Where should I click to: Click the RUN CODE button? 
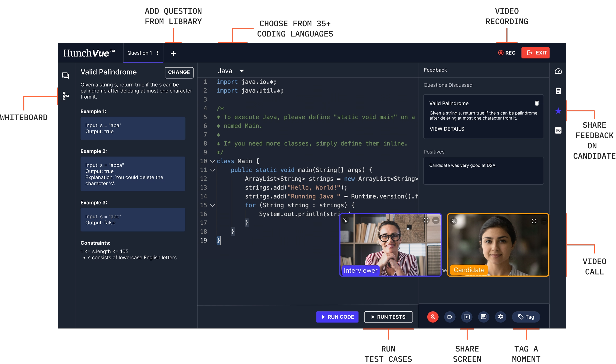pyautogui.click(x=337, y=317)
